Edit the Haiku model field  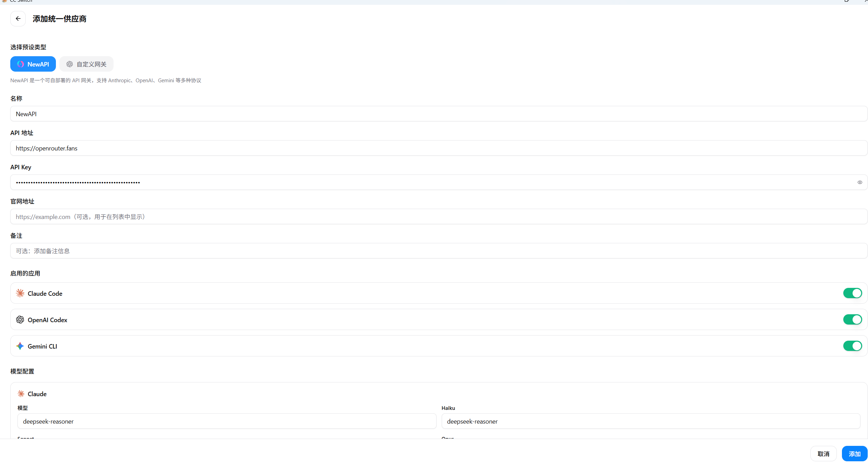point(651,421)
